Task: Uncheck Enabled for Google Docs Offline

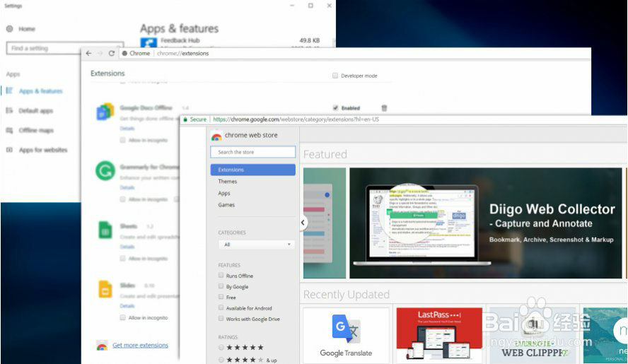Action: pyautogui.click(x=336, y=107)
